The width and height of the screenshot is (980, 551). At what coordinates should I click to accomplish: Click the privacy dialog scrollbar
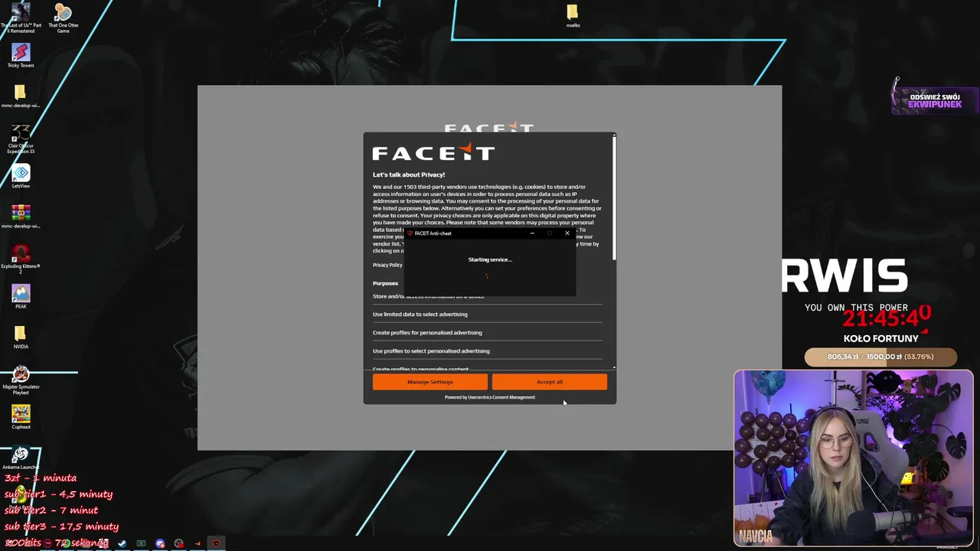click(x=614, y=199)
